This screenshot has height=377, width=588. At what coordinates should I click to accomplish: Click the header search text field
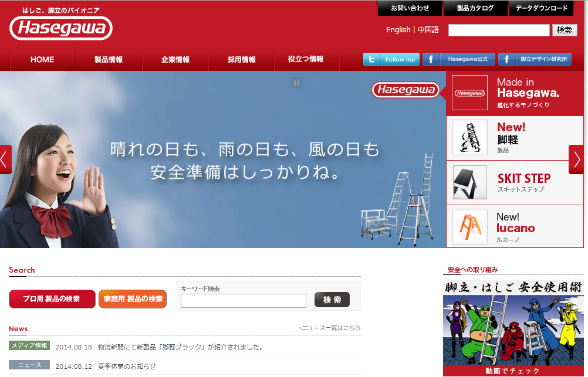[x=499, y=30]
